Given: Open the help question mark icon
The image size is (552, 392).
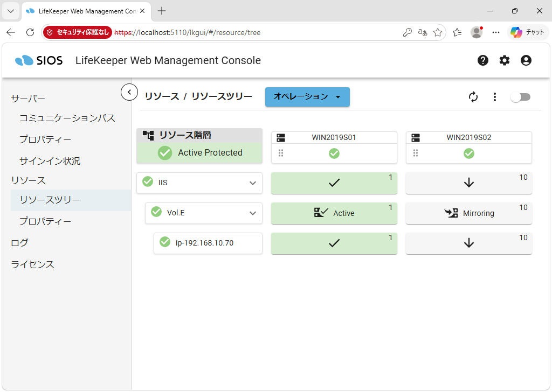Looking at the screenshot, I should click(482, 60).
